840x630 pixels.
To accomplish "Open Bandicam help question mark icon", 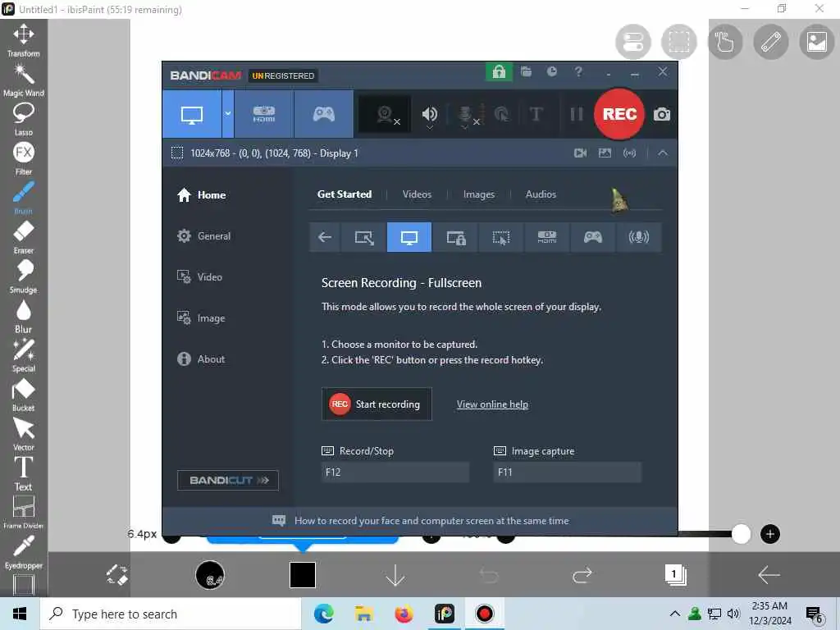I will point(578,72).
